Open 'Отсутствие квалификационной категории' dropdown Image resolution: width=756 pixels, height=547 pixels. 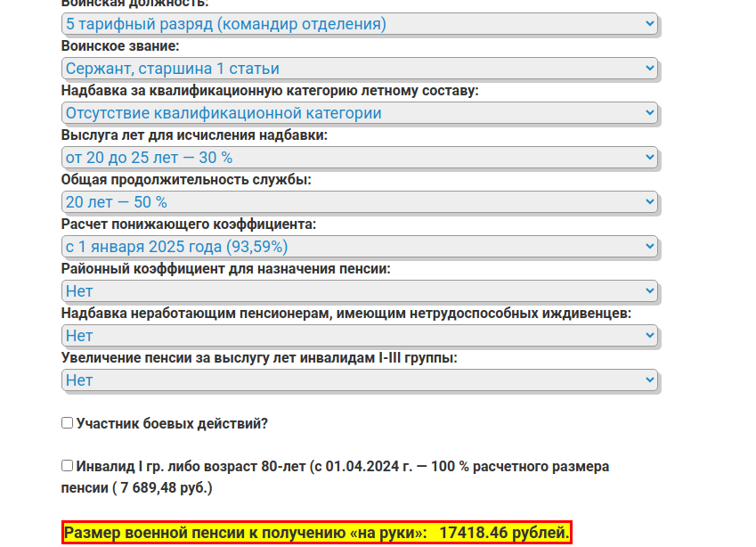[x=359, y=113]
